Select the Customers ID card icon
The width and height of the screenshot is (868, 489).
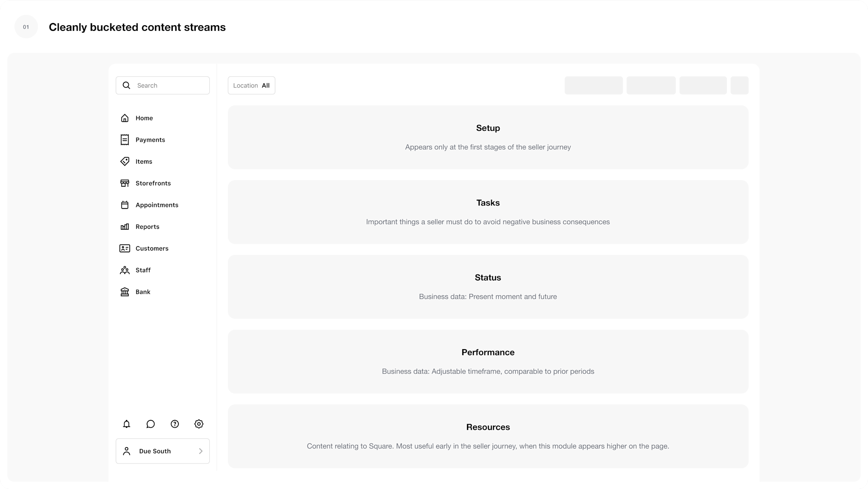pos(125,248)
